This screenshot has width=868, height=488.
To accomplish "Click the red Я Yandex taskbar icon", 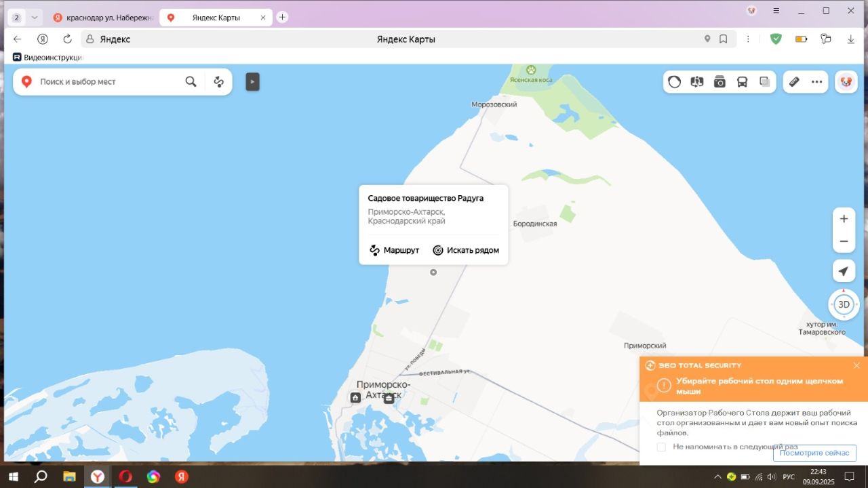I will coord(182,476).
